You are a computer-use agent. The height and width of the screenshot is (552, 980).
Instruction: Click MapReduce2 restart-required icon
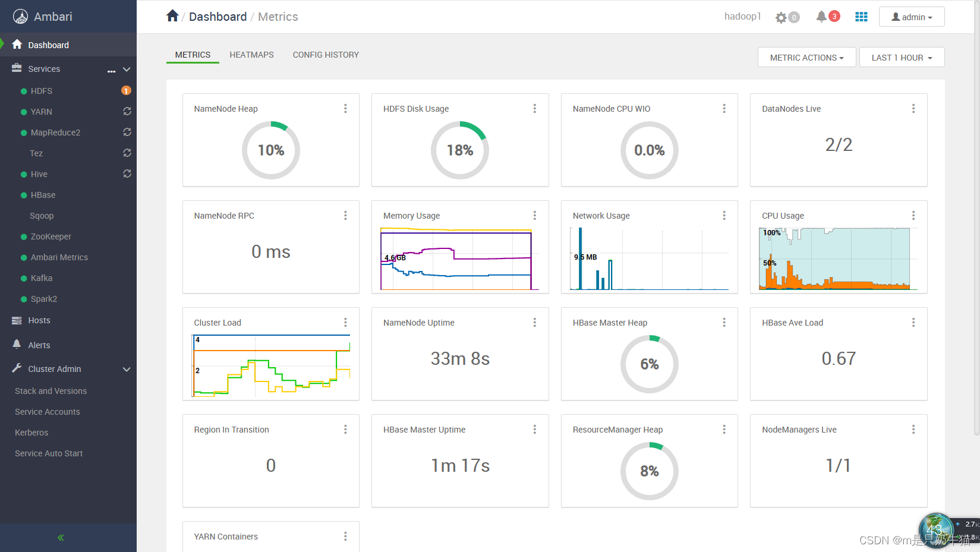click(127, 132)
